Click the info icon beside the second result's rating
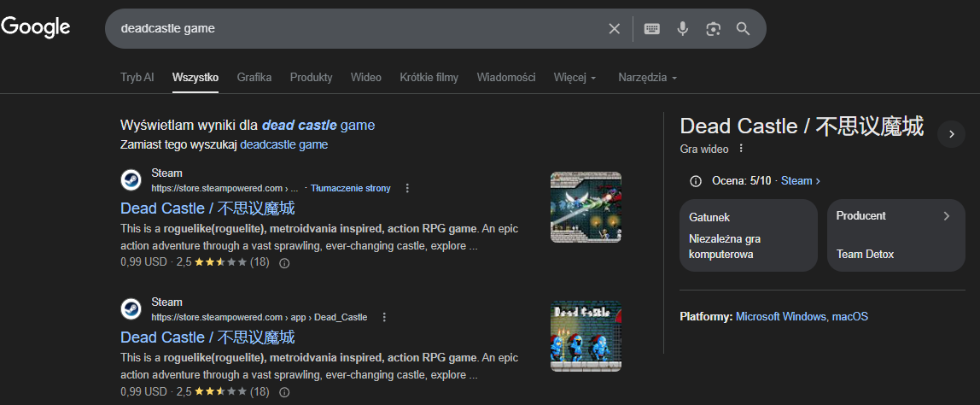The height and width of the screenshot is (405, 980). pos(284,392)
